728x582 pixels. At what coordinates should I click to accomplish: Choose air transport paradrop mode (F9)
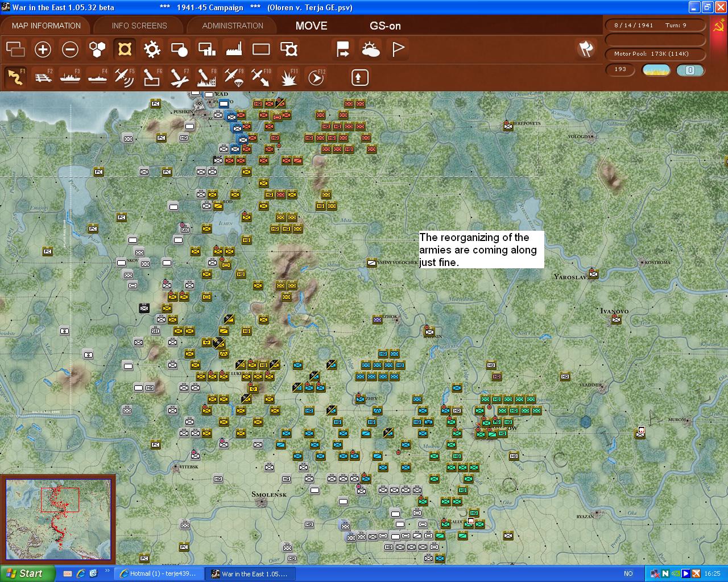point(234,77)
